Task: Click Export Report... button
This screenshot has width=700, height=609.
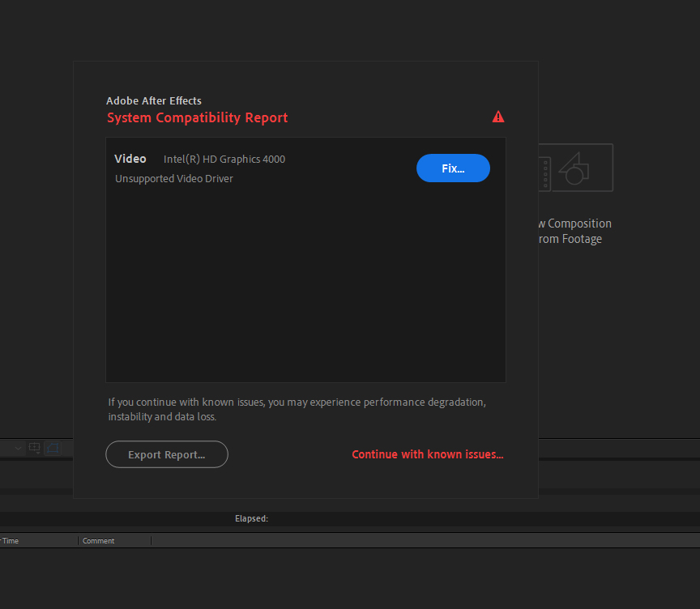Action: (x=167, y=454)
